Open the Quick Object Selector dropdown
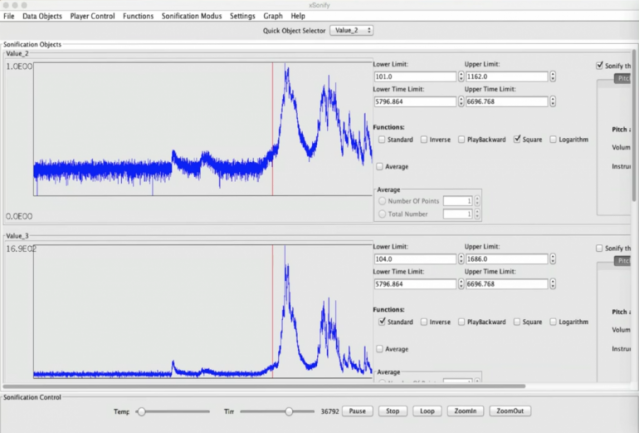The image size is (639, 433). 351,31
